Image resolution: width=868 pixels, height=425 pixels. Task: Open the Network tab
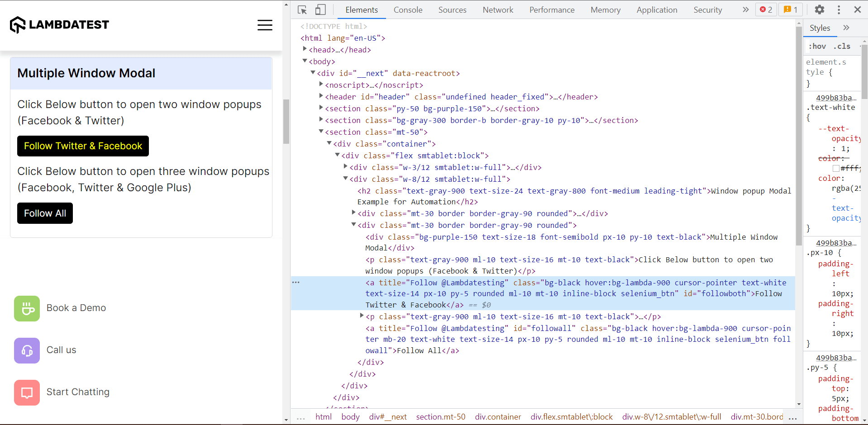coord(498,10)
